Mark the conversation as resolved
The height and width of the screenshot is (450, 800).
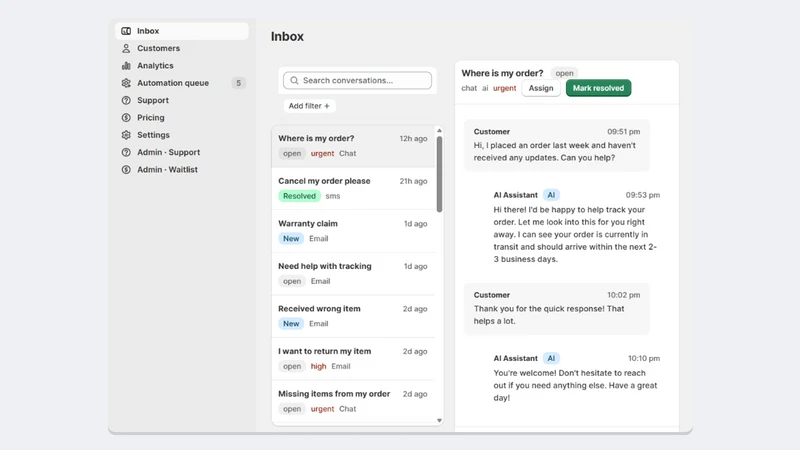(x=598, y=88)
